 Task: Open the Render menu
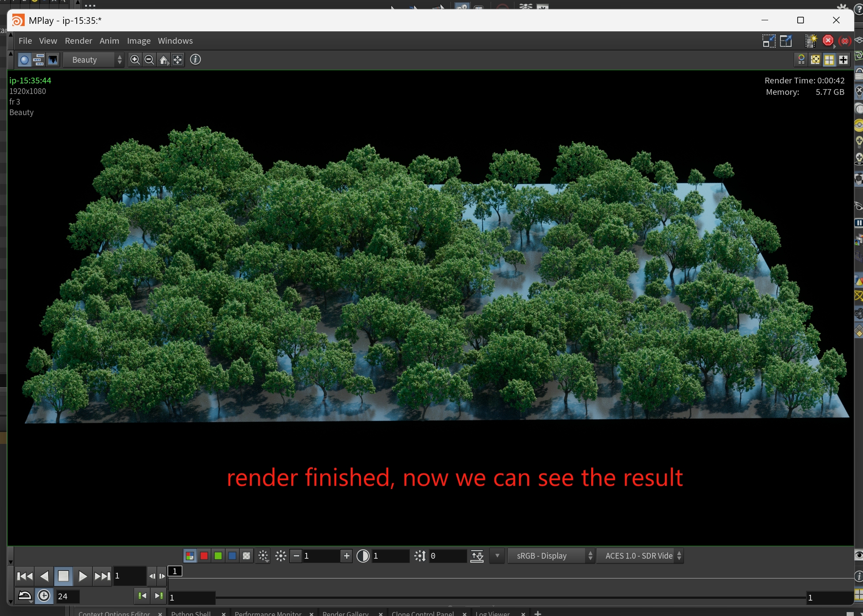pyautogui.click(x=79, y=41)
